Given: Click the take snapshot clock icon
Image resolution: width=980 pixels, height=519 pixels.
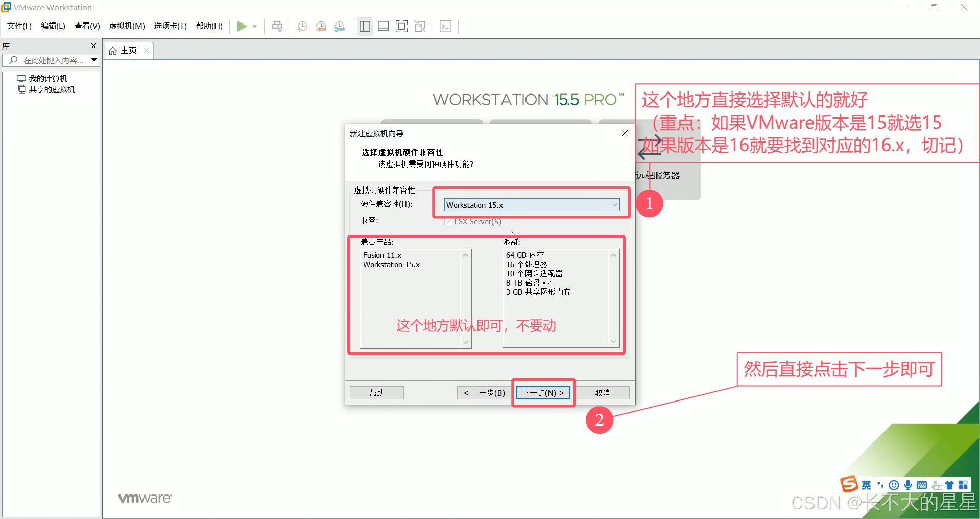Looking at the screenshot, I should pyautogui.click(x=302, y=27).
